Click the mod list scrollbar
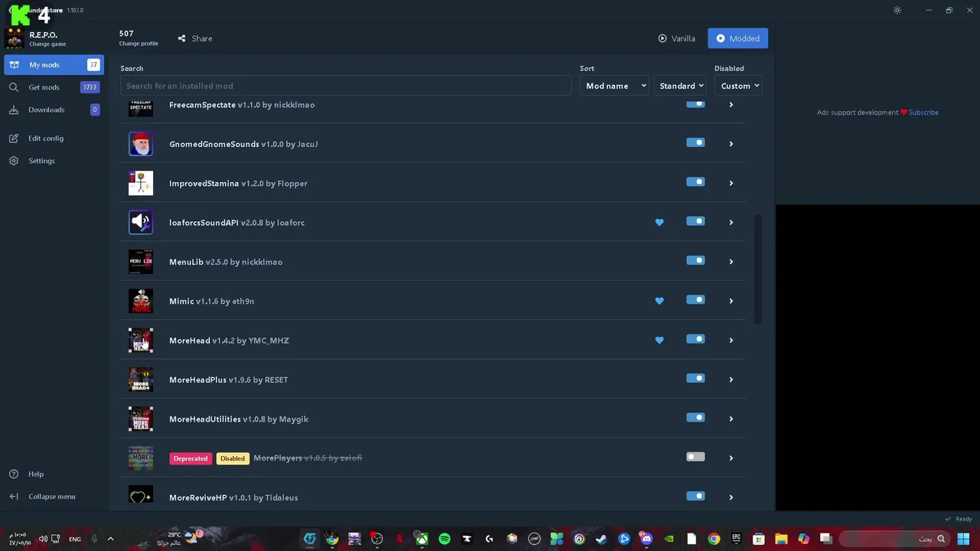 pos(758,269)
